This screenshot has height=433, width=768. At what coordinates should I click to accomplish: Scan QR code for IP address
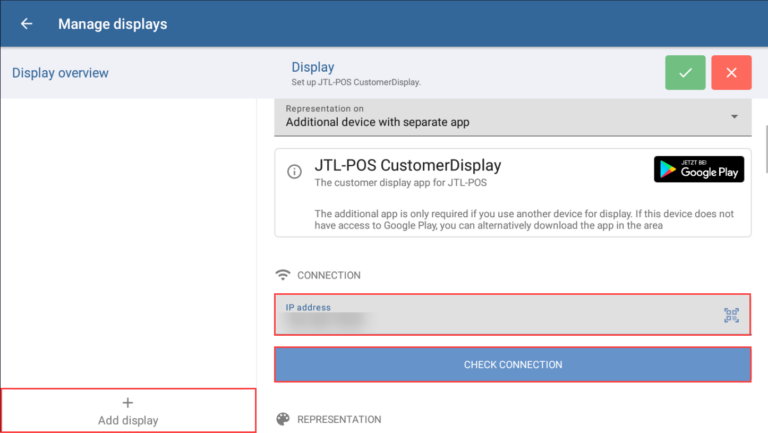tap(731, 315)
